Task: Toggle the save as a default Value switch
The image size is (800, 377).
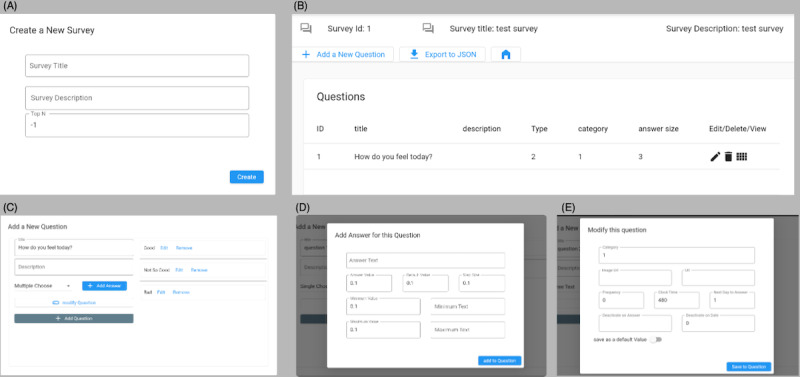Action: point(655,339)
